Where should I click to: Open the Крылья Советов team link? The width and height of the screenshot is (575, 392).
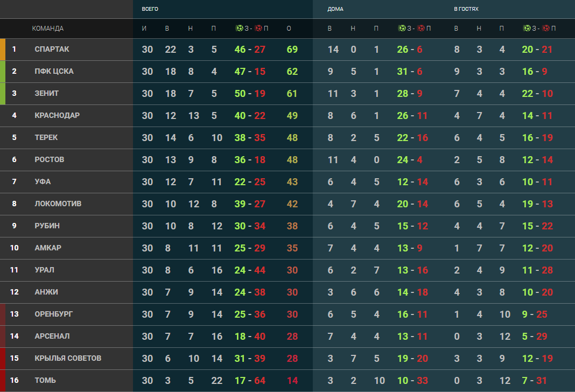[68, 358]
